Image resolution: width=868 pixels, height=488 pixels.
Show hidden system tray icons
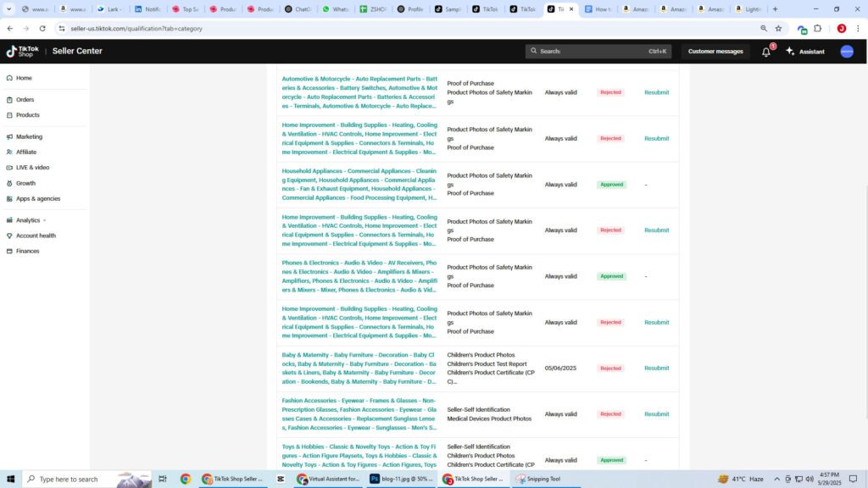pyautogui.click(x=776, y=480)
